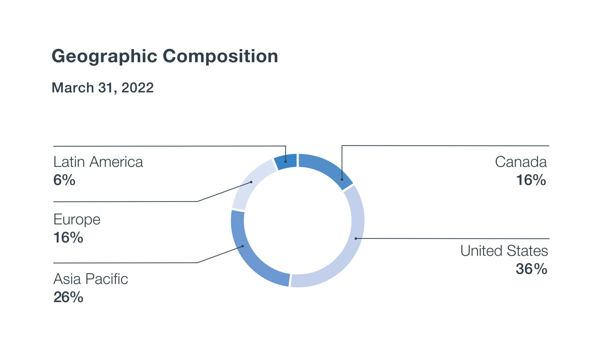Select the Asia Pacific label
The height and width of the screenshot is (364, 601).
pos(90,279)
